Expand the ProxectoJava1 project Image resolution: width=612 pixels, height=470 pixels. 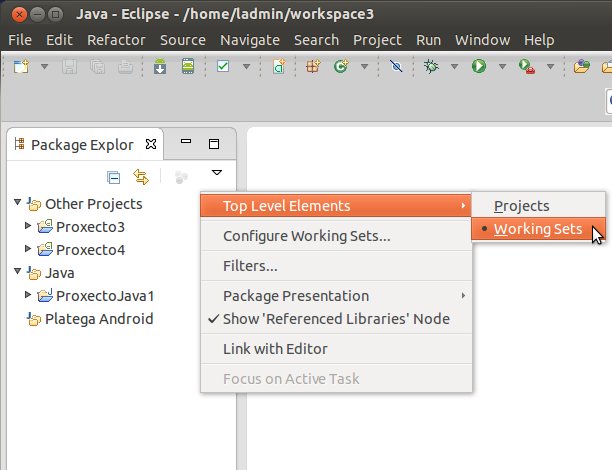pyautogui.click(x=28, y=294)
